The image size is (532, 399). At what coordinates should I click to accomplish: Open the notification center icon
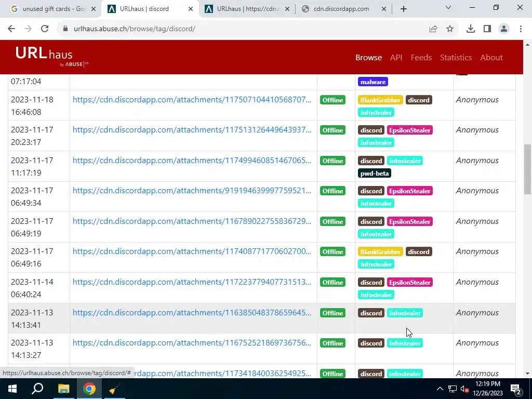point(516,389)
